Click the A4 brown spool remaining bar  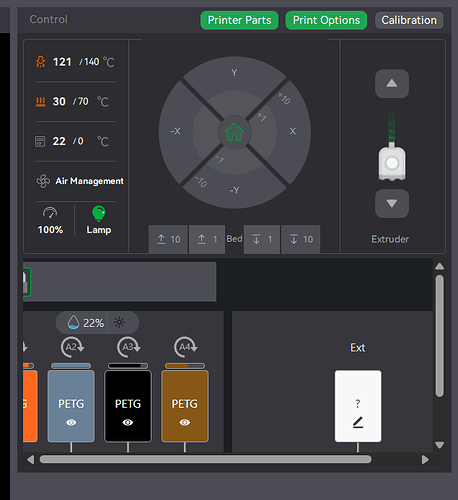click(x=185, y=366)
